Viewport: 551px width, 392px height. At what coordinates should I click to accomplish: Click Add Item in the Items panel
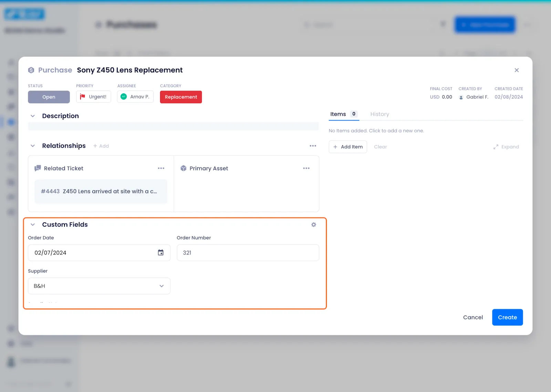click(347, 146)
